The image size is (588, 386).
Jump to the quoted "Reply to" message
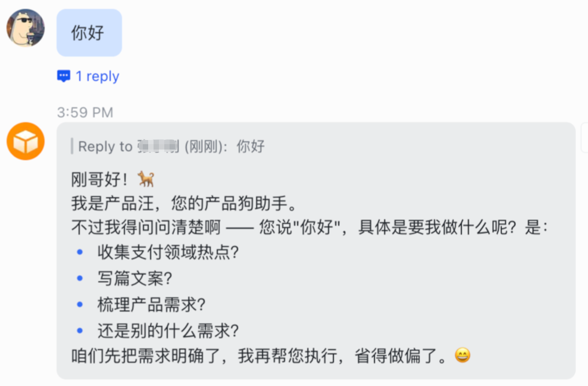tap(105, 147)
